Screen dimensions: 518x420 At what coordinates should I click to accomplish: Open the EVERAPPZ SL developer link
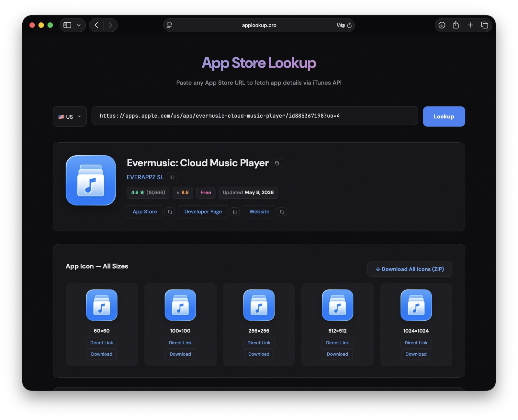tap(145, 177)
